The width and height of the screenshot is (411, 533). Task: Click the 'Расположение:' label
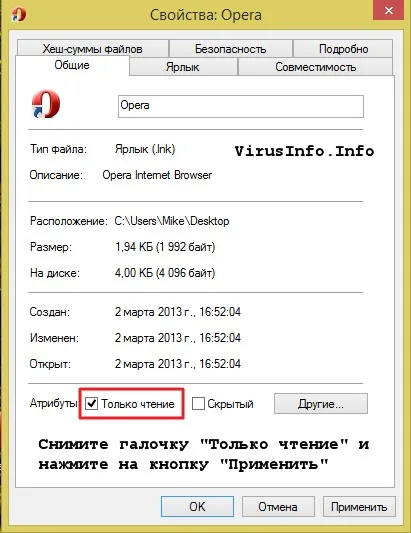coord(69,221)
